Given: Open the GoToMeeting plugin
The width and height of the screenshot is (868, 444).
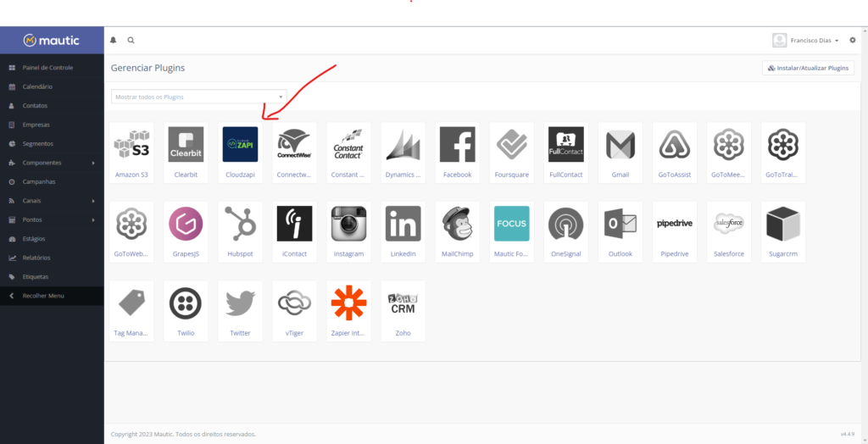Looking at the screenshot, I should pyautogui.click(x=728, y=153).
